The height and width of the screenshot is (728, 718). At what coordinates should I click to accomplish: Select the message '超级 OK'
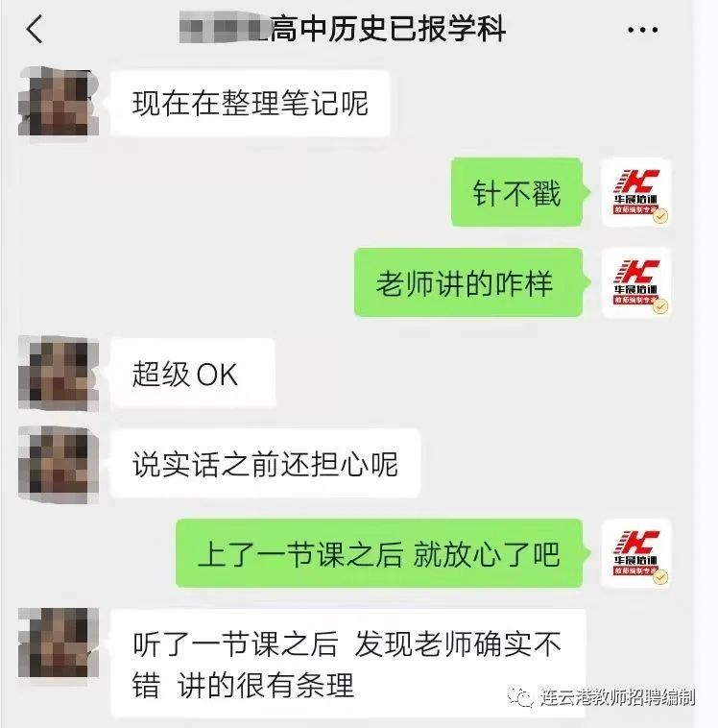point(193,374)
